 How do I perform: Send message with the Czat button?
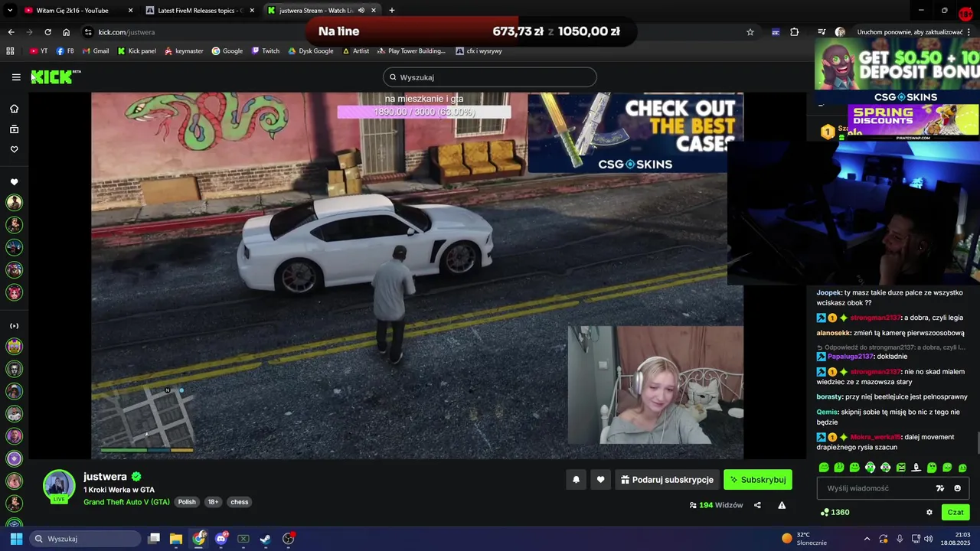(x=955, y=513)
